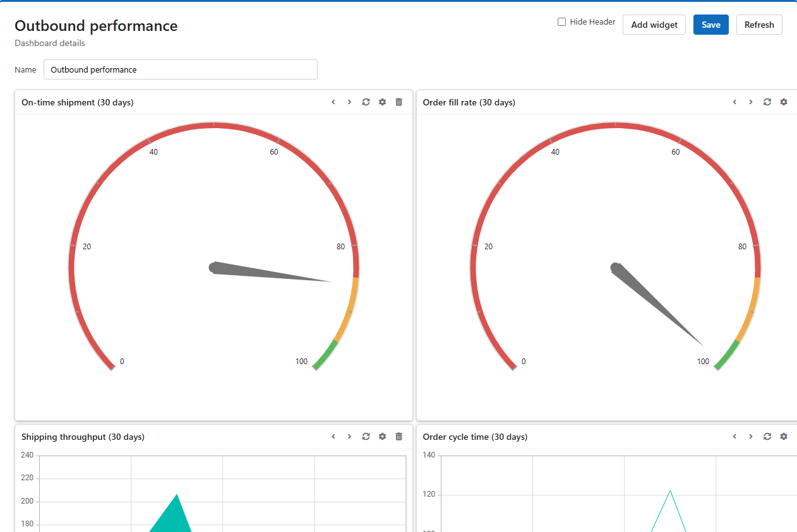Move On-time shipment widget right
Screen dimensions: 797x532
point(349,102)
